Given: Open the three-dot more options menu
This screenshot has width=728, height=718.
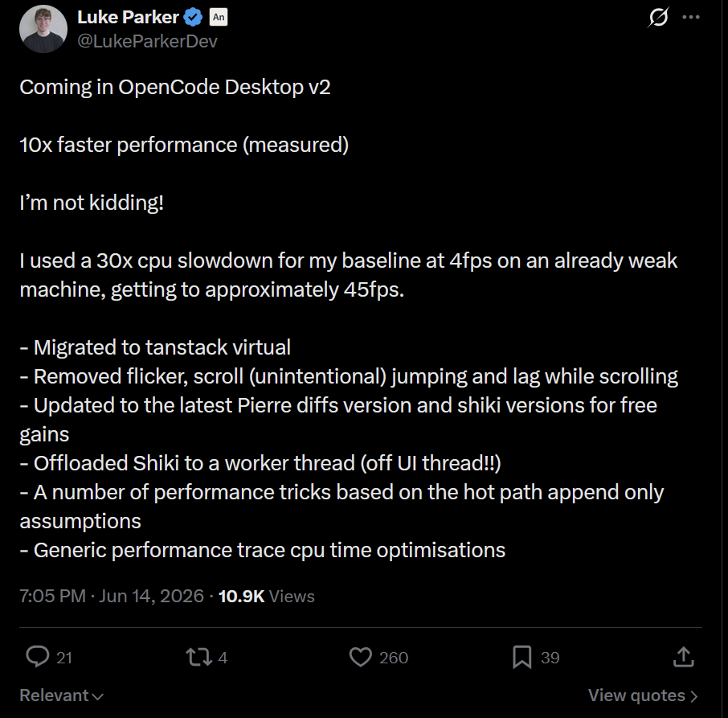Looking at the screenshot, I should point(691,17).
